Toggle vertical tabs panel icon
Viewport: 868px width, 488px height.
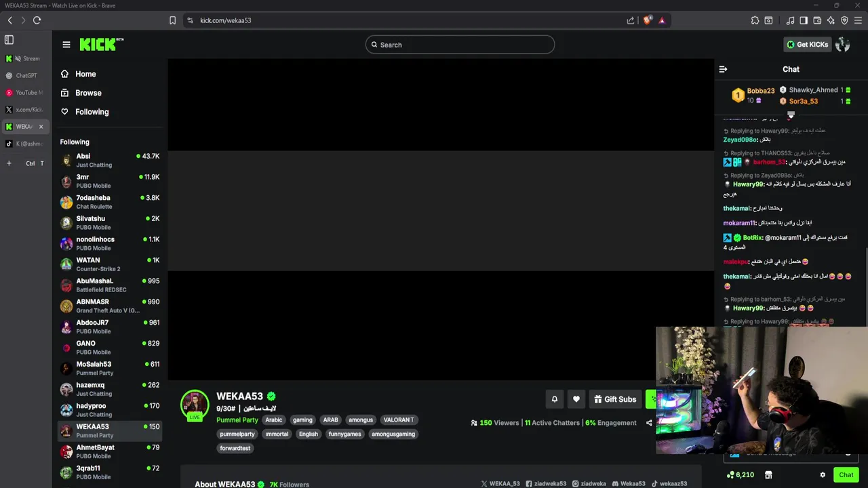pyautogui.click(x=9, y=40)
